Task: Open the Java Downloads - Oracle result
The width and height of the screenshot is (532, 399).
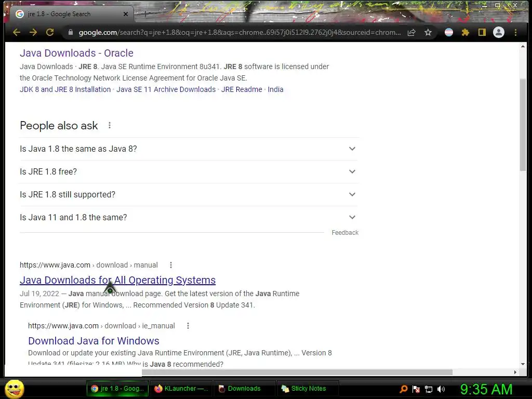Action: [76, 54]
